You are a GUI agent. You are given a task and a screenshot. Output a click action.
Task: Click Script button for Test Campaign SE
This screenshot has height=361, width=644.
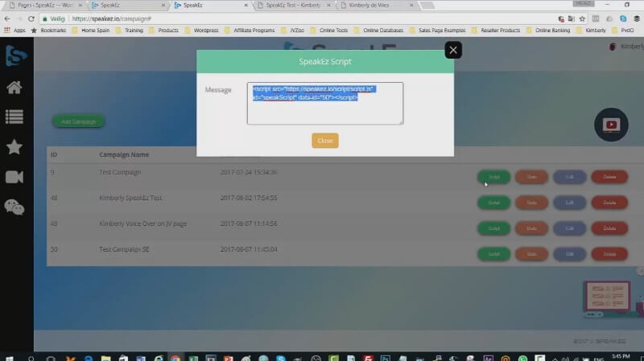pyautogui.click(x=493, y=254)
